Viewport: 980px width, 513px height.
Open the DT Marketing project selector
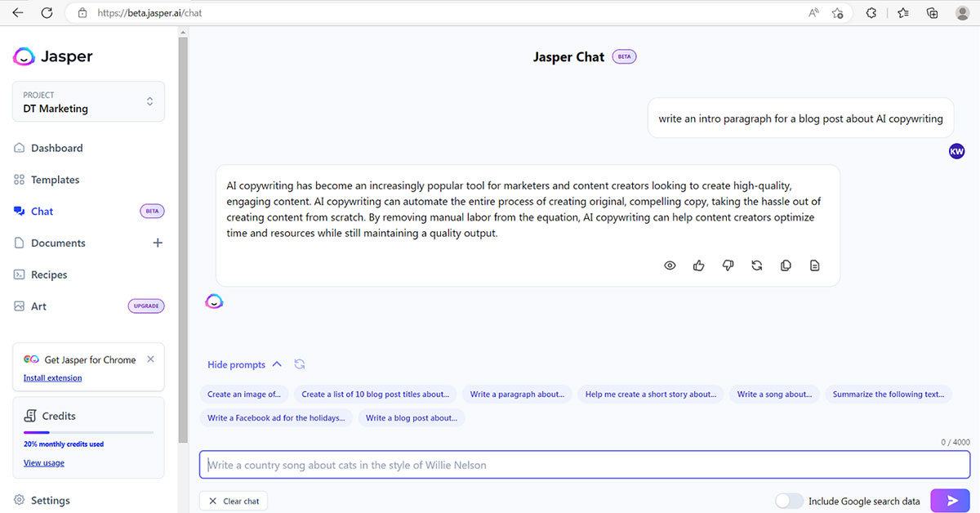(89, 101)
